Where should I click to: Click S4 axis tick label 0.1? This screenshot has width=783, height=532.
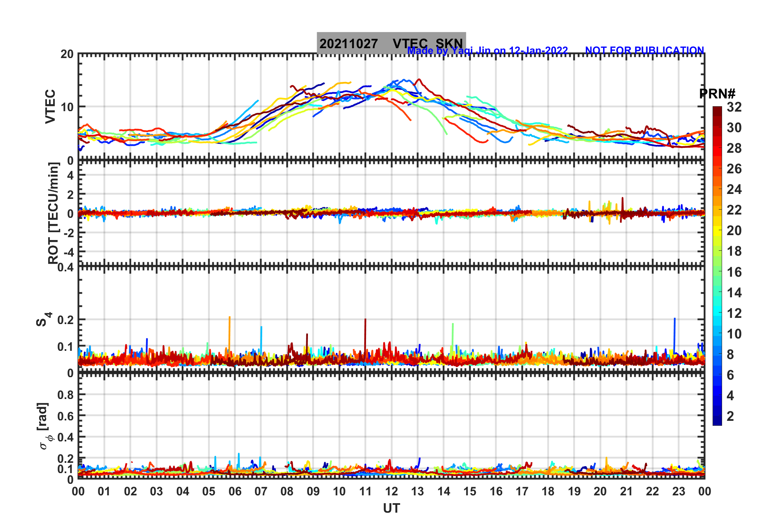[x=66, y=347]
